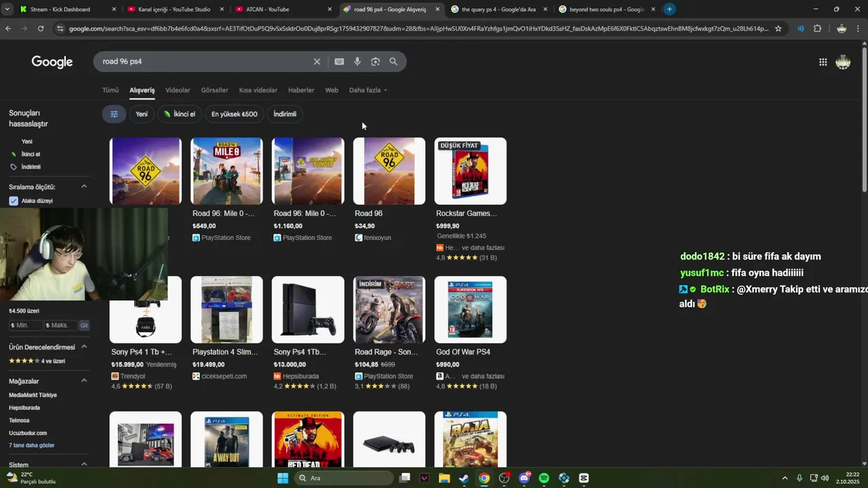The width and height of the screenshot is (868, 488).
Task: Search by image with the Lens icon
Action: (375, 62)
